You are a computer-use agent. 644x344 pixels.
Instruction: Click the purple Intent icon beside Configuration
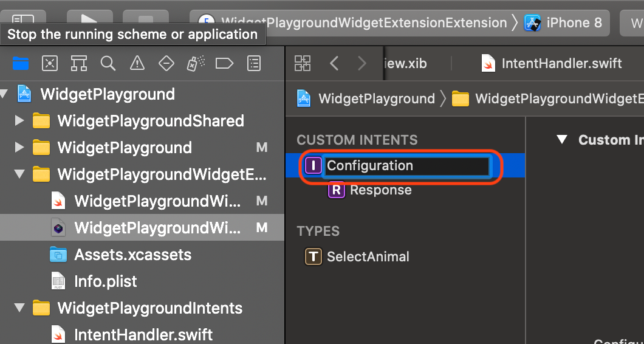coord(313,166)
